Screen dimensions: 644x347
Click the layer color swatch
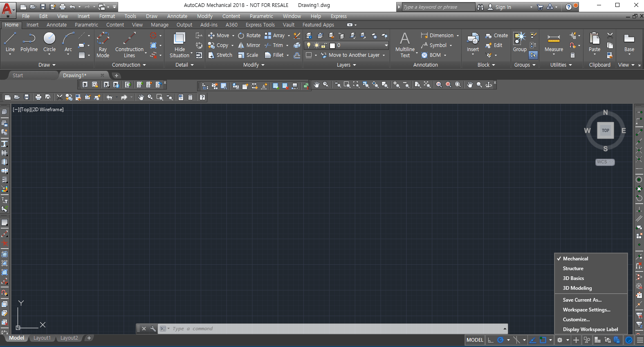[332, 45]
